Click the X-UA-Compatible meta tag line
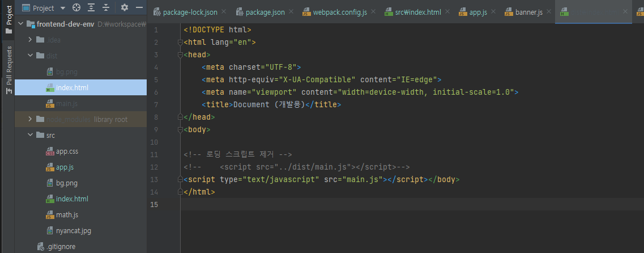This screenshot has width=644, height=253. point(322,79)
